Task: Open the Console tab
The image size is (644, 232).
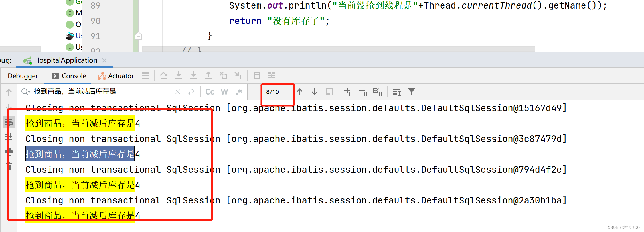Action: tap(69, 76)
